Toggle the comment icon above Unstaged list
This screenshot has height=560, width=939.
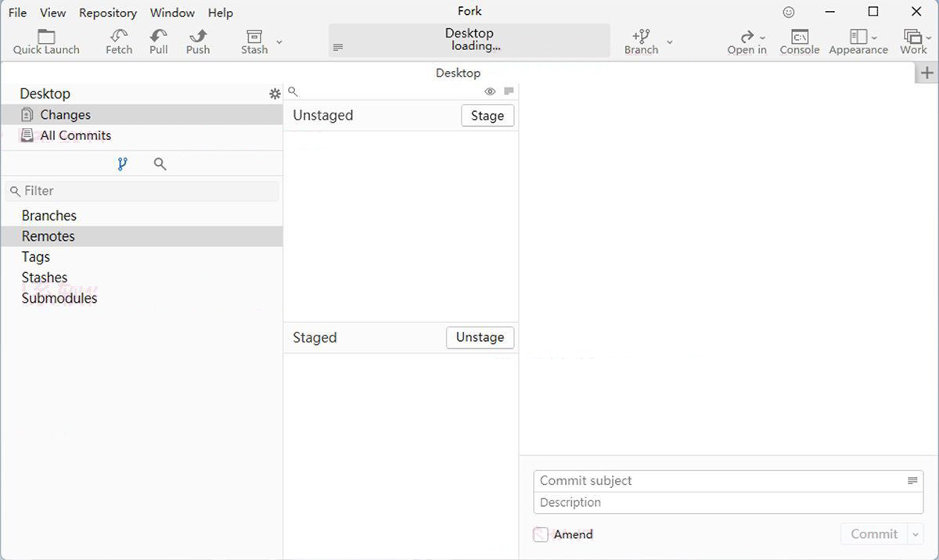509,92
